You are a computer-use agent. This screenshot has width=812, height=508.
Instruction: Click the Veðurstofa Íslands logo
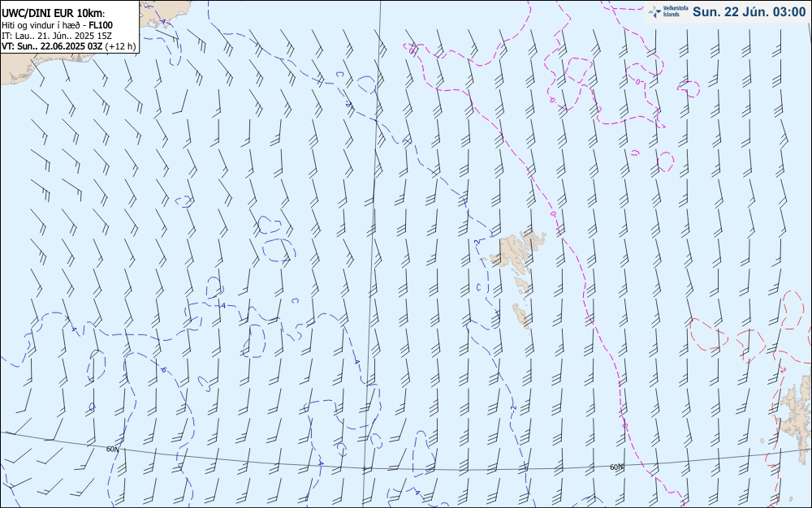click(667, 12)
